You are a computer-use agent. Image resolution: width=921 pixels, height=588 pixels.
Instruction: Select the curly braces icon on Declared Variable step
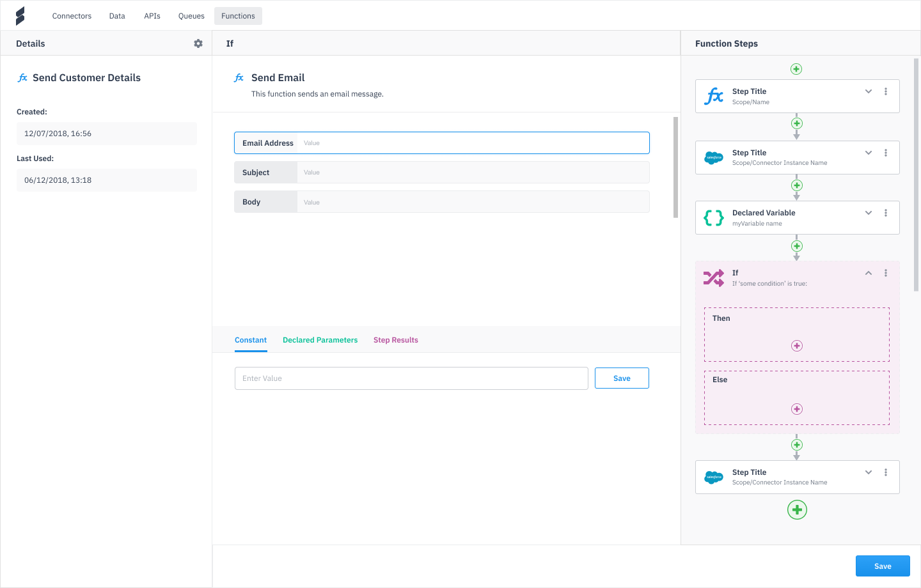pos(713,217)
